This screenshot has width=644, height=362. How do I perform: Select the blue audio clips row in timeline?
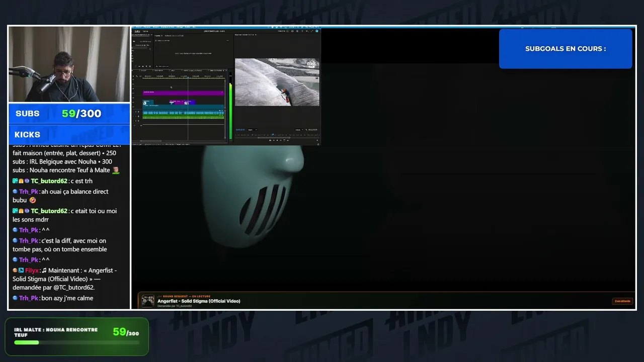(183, 113)
